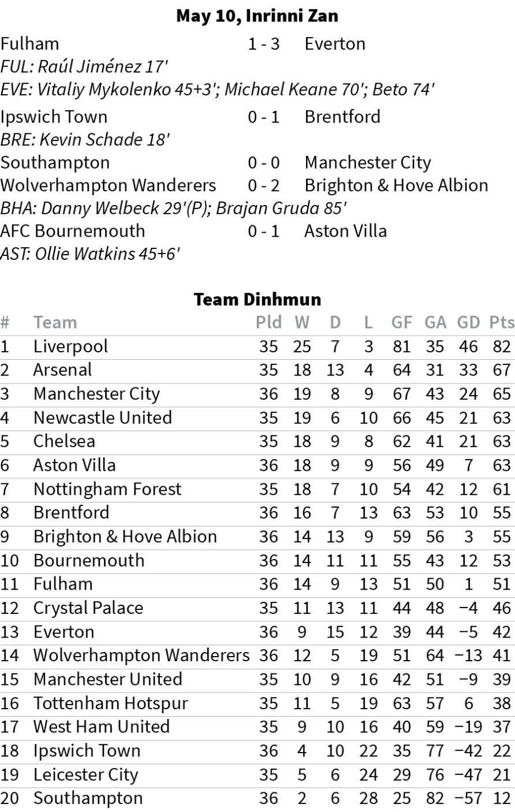Viewport: 515px width, 812px height.
Task: Select the Arsenal row in standings
Action: [x=257, y=370]
